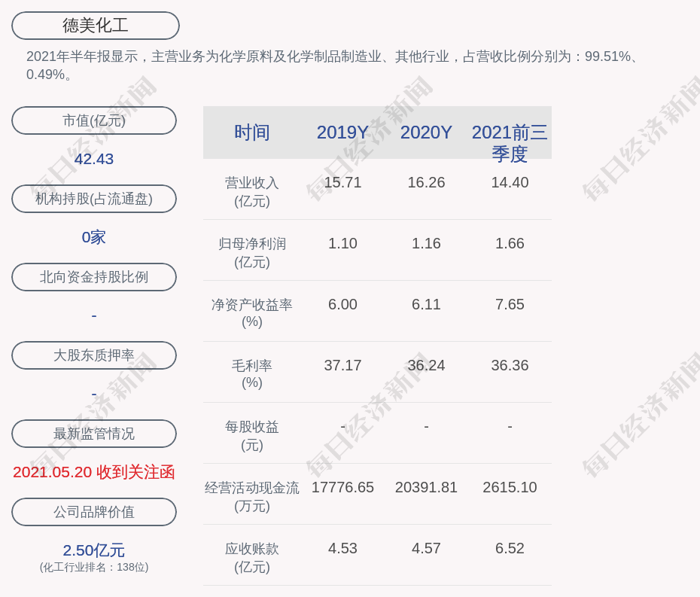Image resolution: width=700 pixels, height=597 pixels.
Task: Open the 最新监管情况 pill
Action: (x=94, y=434)
